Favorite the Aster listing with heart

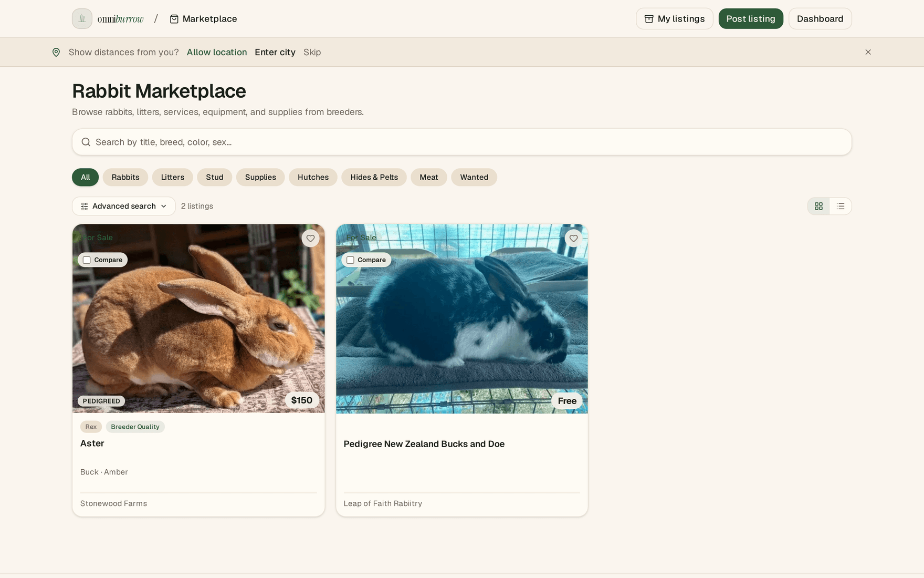(x=310, y=239)
